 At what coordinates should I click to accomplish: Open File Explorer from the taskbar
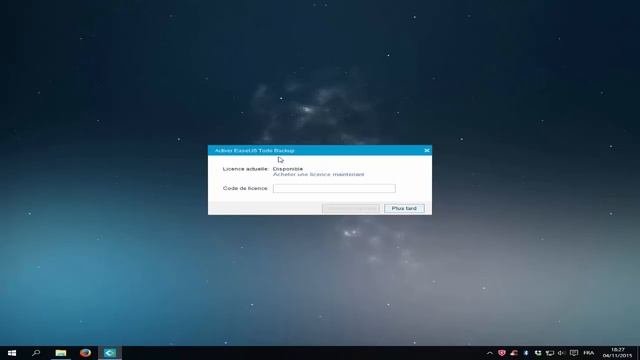point(61,353)
